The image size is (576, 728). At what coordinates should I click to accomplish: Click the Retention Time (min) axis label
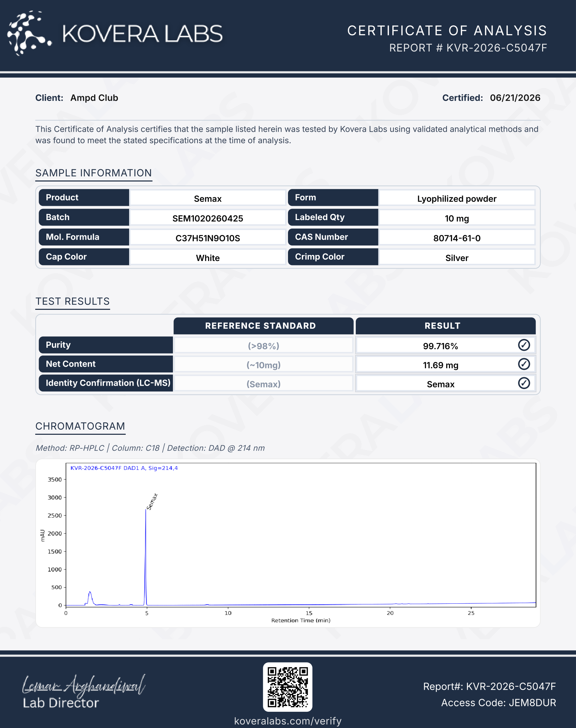[x=301, y=620]
